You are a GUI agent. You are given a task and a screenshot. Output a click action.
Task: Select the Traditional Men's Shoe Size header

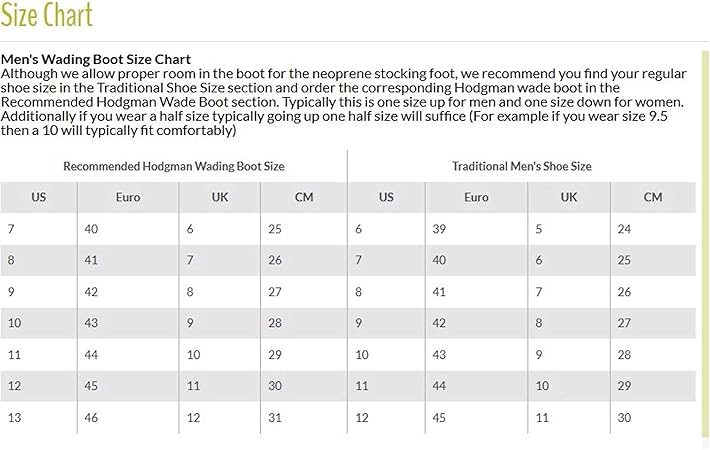522,166
